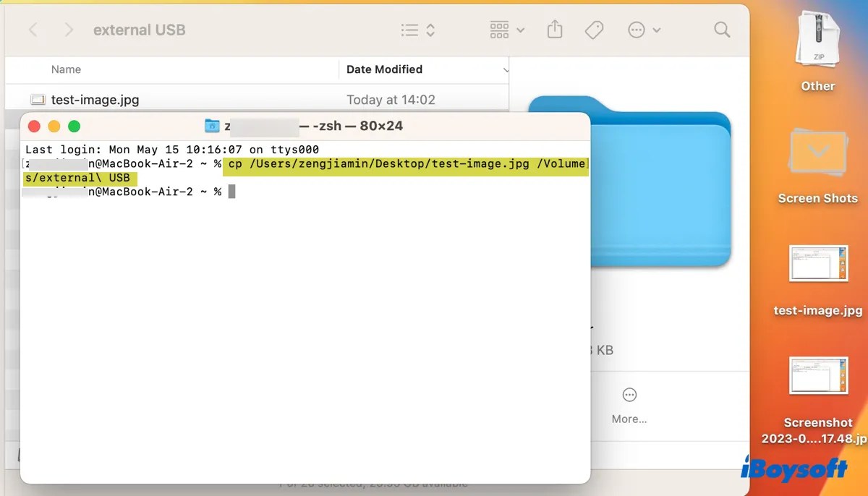Share a file using the Share toolbar icon

point(555,30)
